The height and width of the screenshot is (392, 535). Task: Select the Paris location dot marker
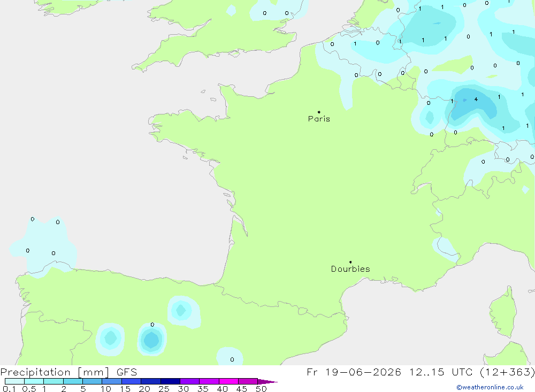[319, 112]
